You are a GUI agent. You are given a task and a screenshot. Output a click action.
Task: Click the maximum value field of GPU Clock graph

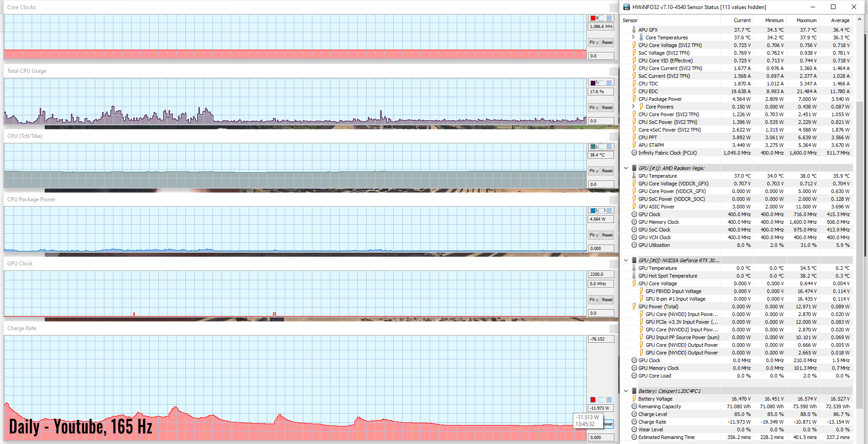(x=601, y=274)
